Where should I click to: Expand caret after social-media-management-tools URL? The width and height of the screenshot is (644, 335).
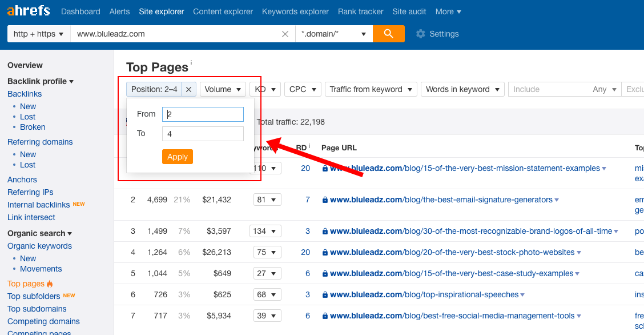click(579, 316)
